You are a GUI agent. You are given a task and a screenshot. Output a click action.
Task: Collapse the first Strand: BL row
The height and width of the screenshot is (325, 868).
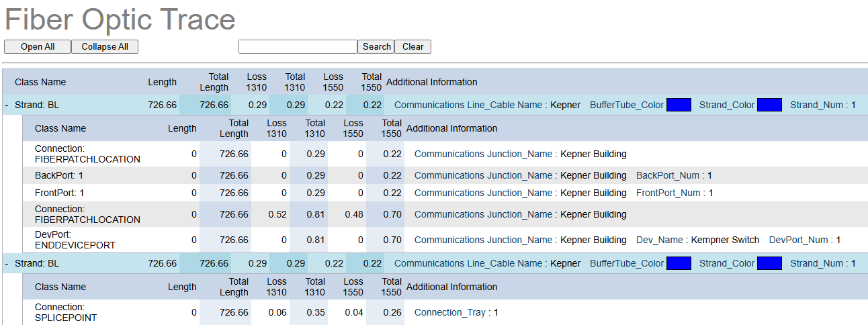point(7,105)
